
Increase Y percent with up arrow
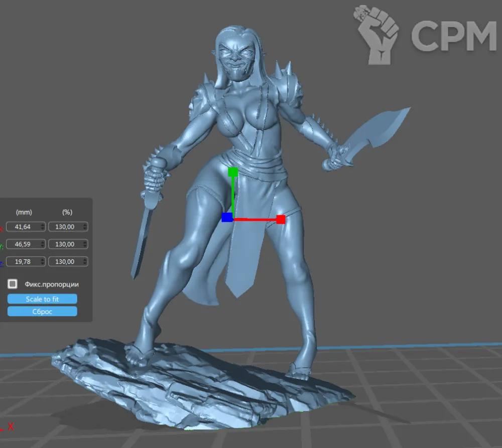click(x=84, y=242)
